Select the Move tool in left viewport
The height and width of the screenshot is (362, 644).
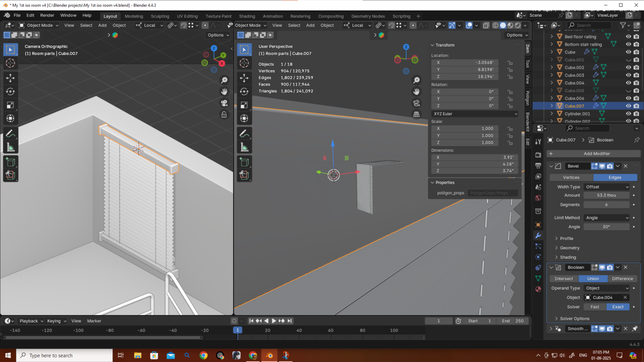point(10,78)
